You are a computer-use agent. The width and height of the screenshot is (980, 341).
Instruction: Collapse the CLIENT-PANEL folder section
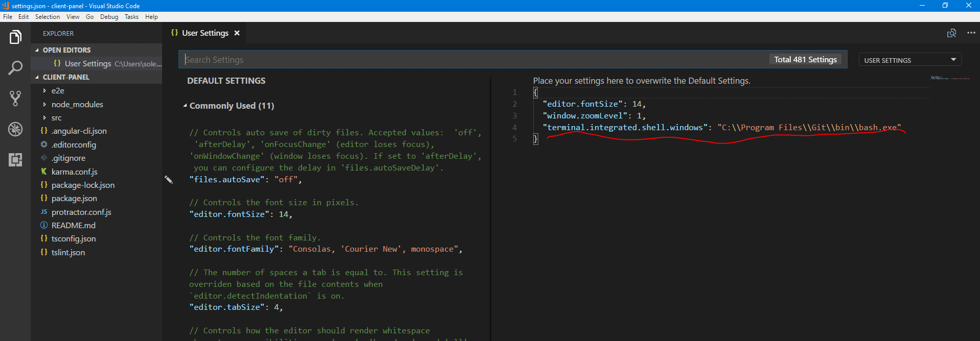[x=96, y=77]
